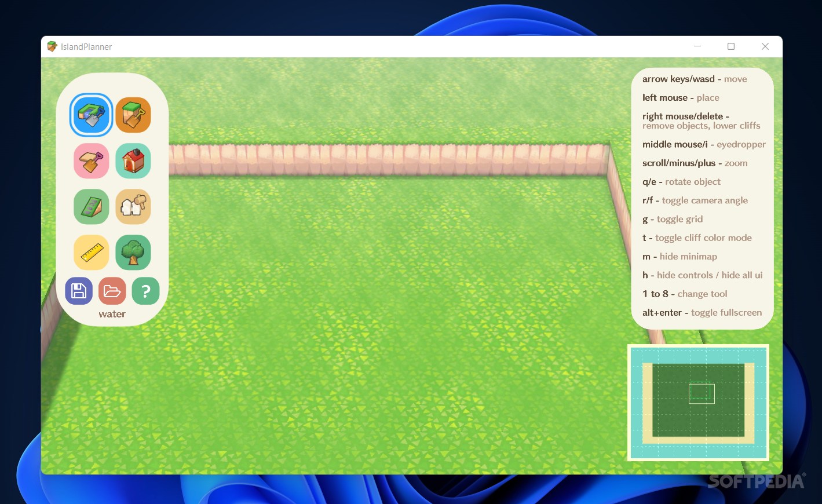
Task: Click the 'r/f - toggle camera angle' hint
Action: tap(695, 200)
